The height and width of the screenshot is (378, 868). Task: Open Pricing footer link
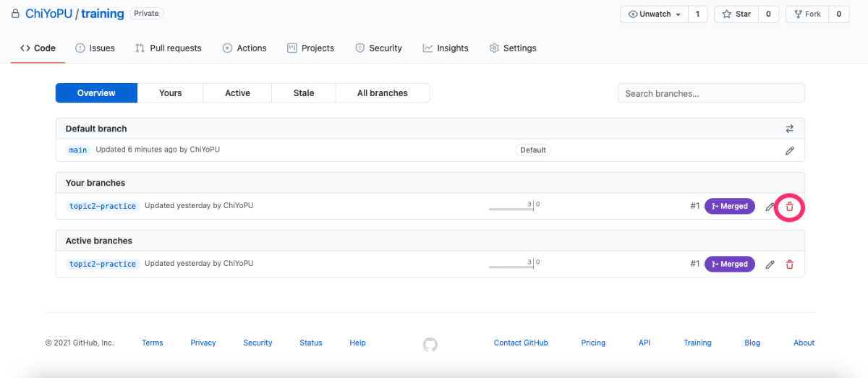tap(593, 343)
